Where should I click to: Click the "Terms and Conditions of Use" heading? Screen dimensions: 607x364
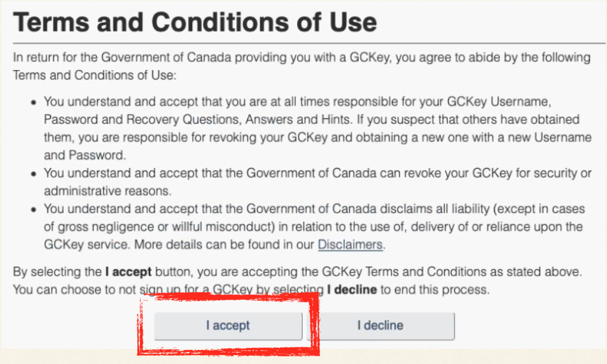195,22
